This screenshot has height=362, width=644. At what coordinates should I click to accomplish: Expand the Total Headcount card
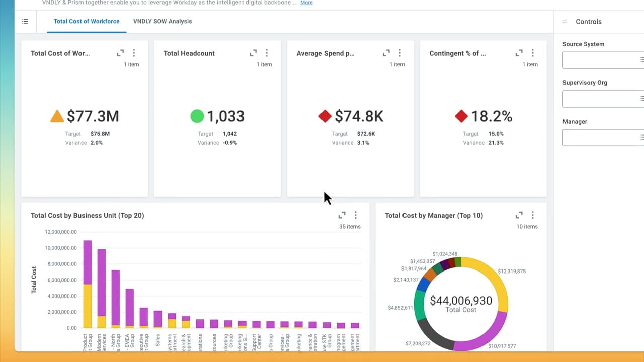pos(253,53)
